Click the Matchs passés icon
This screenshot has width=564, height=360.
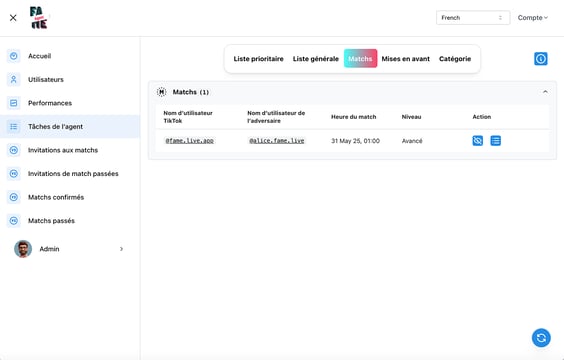[14, 221]
